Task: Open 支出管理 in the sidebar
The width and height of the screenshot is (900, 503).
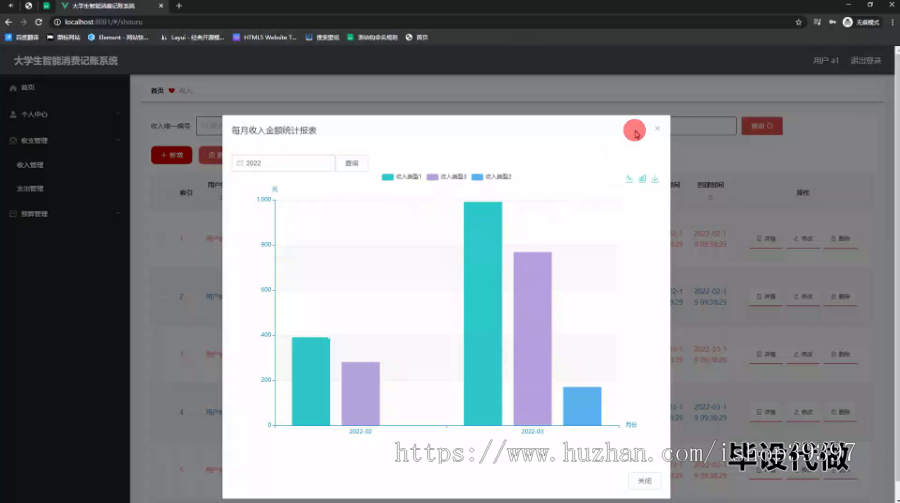Action: click(30, 188)
